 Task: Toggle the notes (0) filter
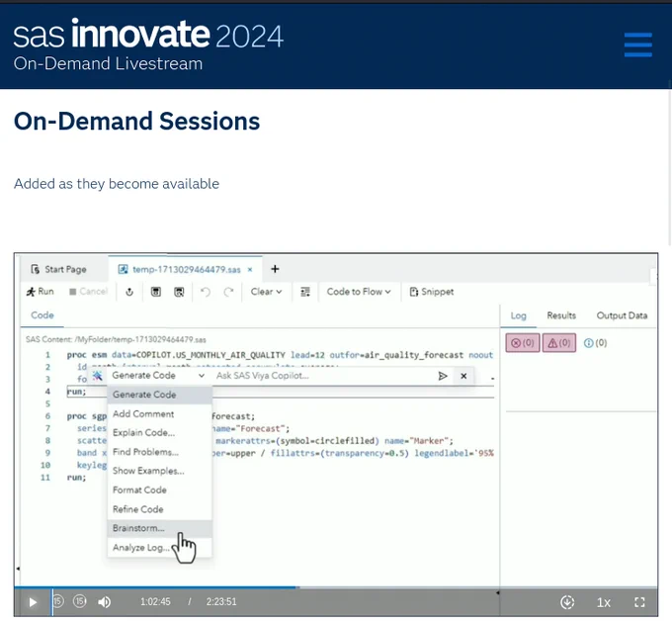click(595, 343)
